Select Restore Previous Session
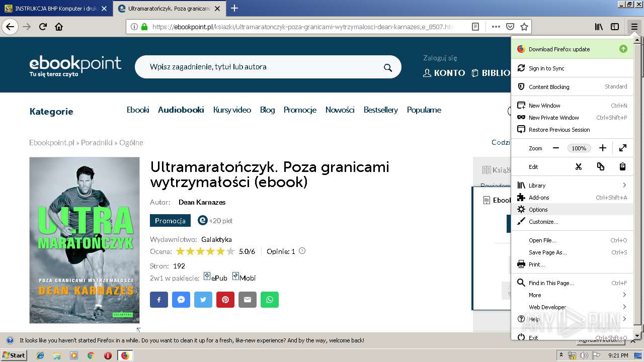 click(572, 129)
